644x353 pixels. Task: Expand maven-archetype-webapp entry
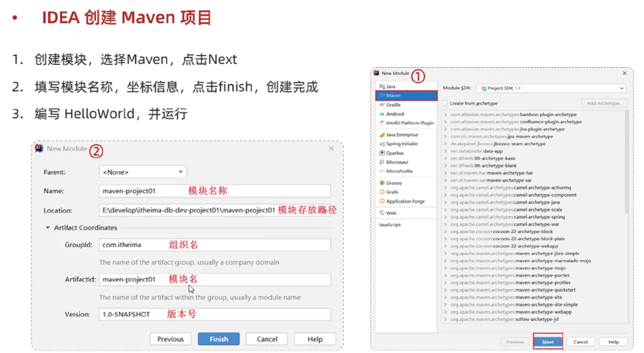(446, 312)
